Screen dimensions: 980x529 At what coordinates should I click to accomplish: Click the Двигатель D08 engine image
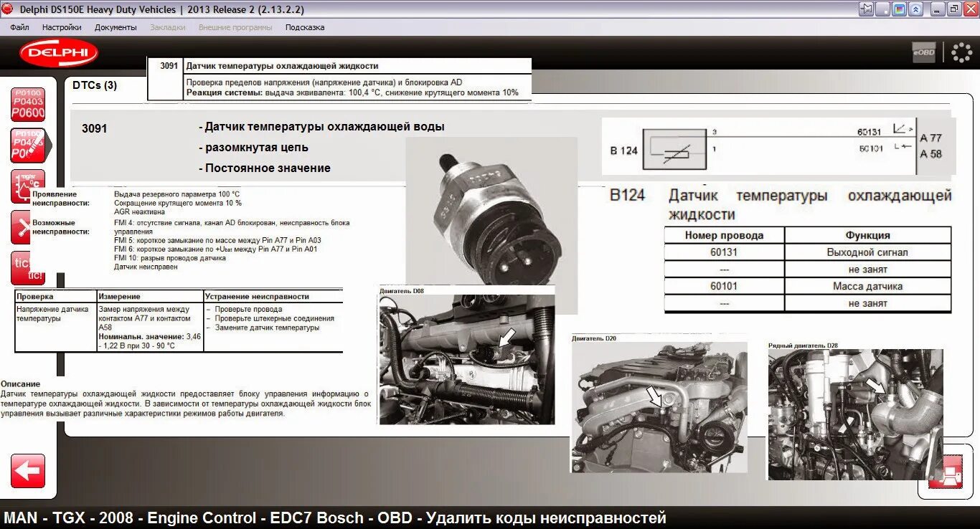coord(466,359)
